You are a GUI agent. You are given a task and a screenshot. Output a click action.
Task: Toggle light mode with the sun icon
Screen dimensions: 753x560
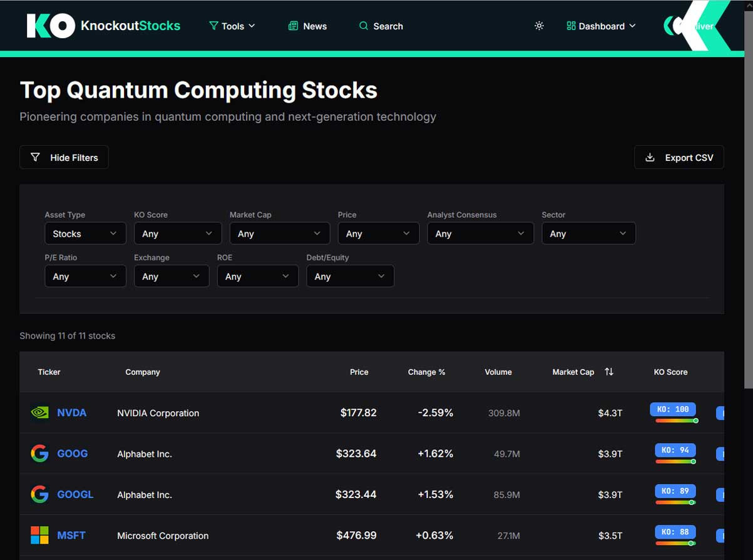[x=539, y=26]
